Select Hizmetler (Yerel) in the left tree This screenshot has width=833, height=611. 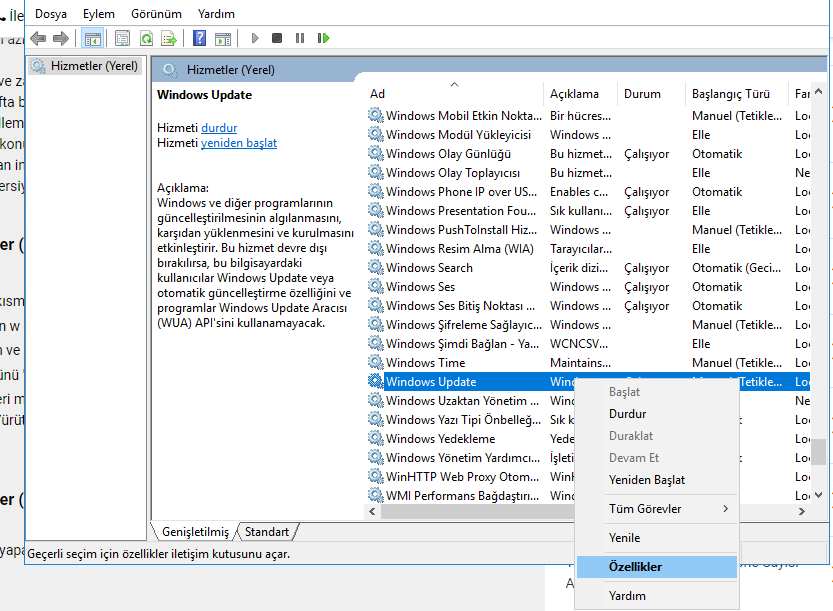tap(94, 66)
